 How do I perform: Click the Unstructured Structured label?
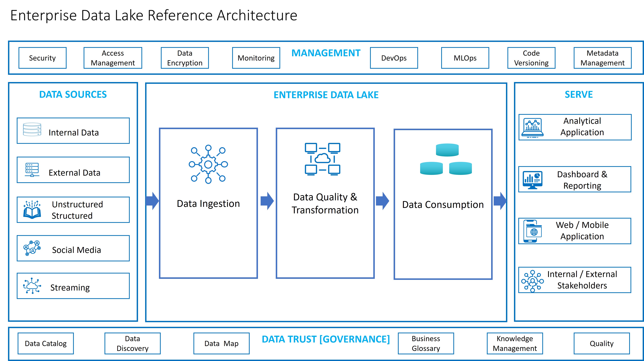point(77,210)
